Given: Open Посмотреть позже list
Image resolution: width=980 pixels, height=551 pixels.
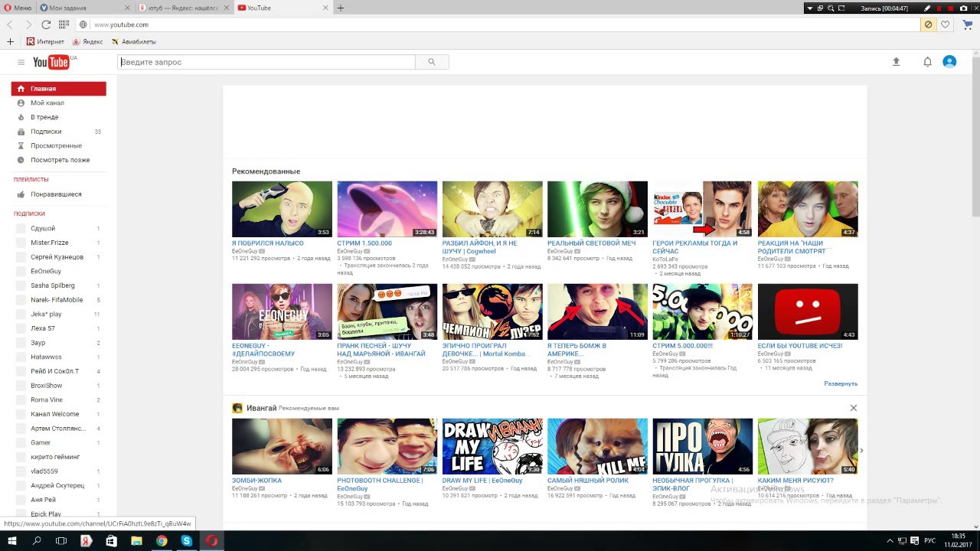Looking at the screenshot, I should click(x=59, y=160).
